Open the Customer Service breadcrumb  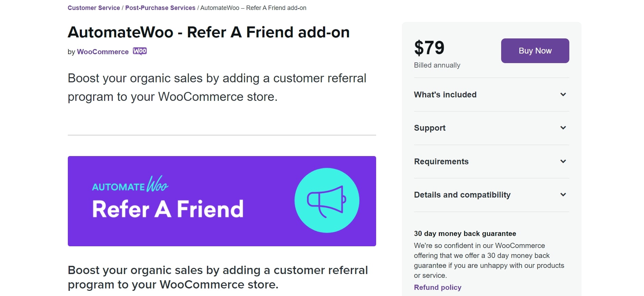tap(94, 8)
